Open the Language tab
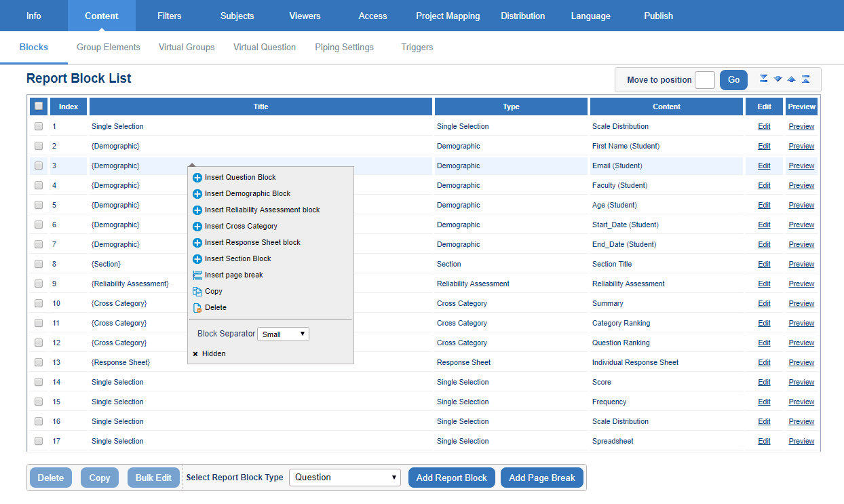Screen dimensions: 844x504 pos(590,16)
